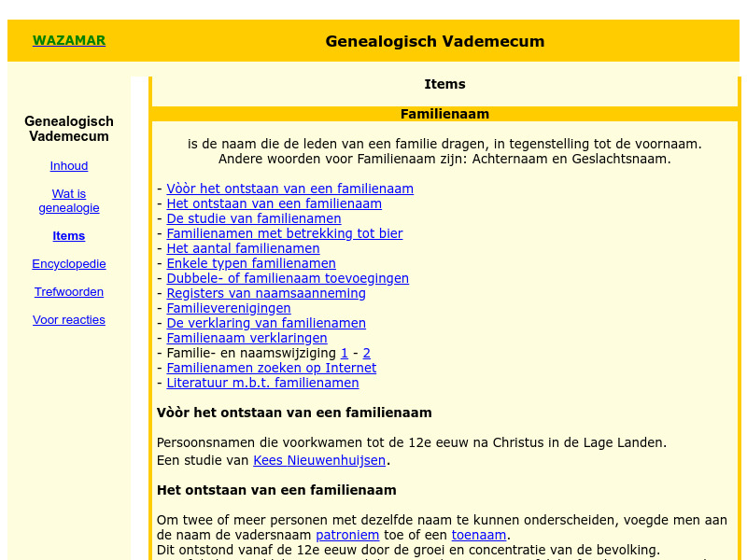Open the Encyclopedie section
This screenshot has height=560, width=747.
pyautogui.click(x=68, y=264)
